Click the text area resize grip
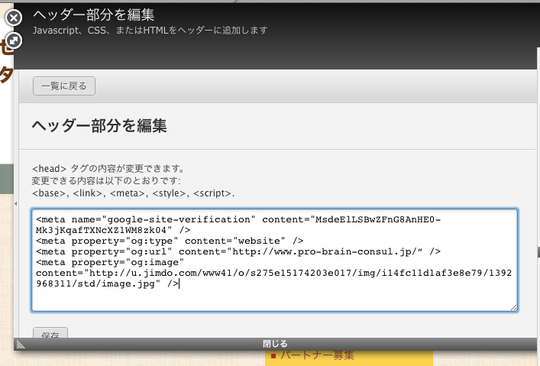The width and height of the screenshot is (540, 366). coord(513,307)
